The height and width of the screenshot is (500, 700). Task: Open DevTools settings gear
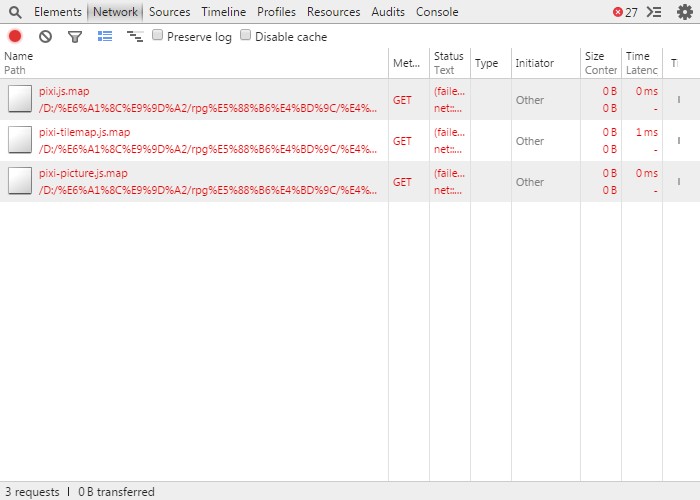(685, 12)
